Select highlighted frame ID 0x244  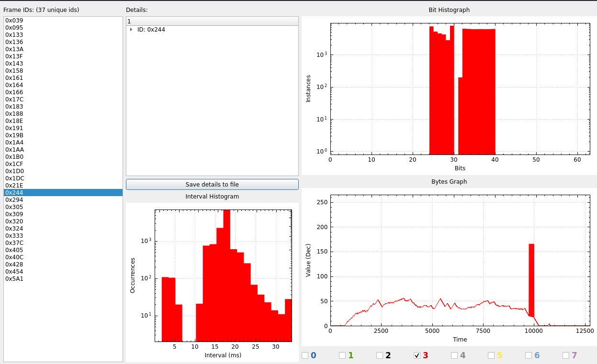coord(14,193)
